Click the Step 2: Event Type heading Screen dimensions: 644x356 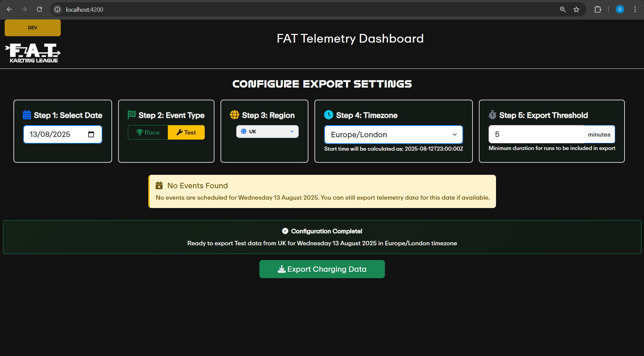(x=171, y=115)
